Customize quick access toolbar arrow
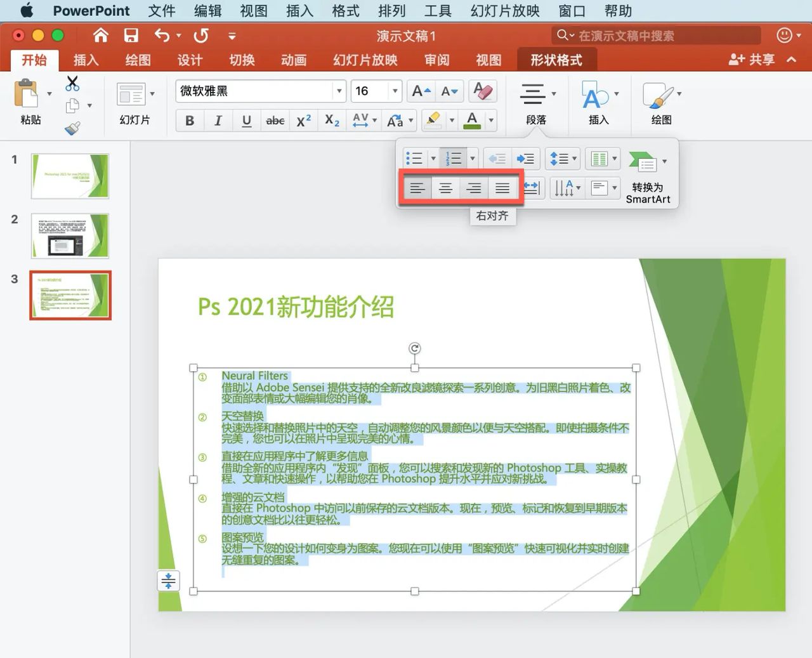This screenshot has width=812, height=658. pyautogui.click(x=232, y=36)
